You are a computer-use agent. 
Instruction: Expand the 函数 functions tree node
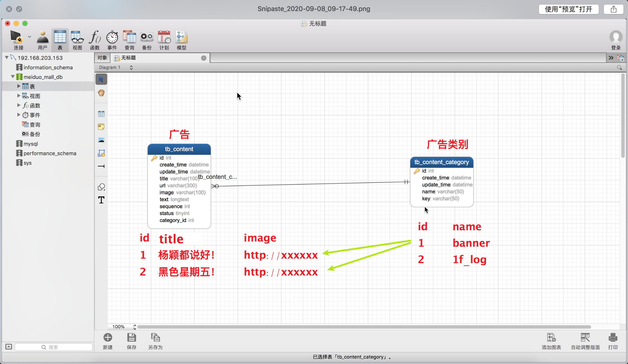(x=19, y=105)
